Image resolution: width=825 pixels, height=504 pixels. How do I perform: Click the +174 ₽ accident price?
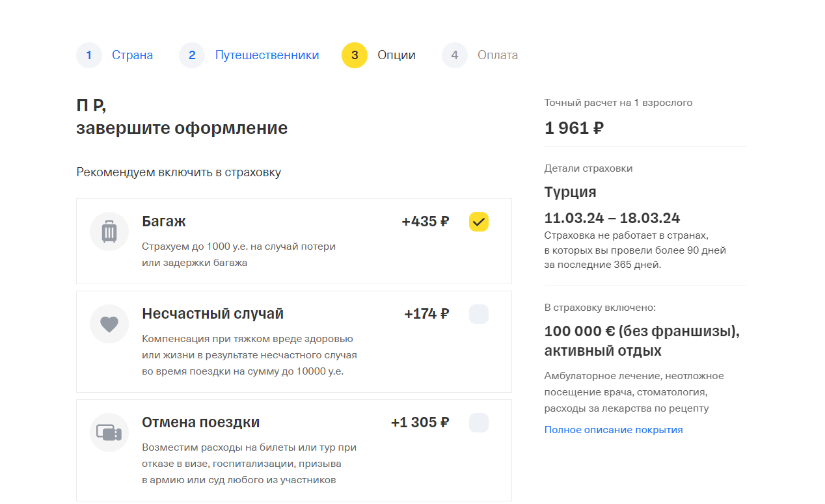(427, 314)
